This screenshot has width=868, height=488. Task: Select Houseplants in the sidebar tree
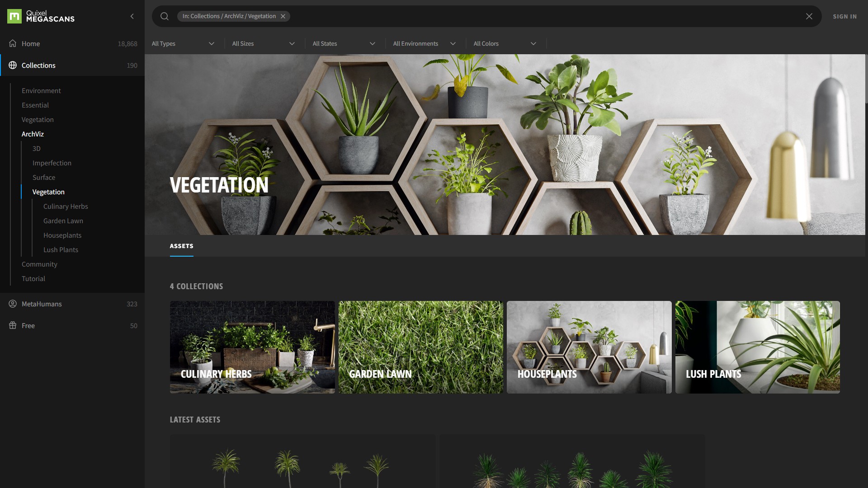point(62,235)
